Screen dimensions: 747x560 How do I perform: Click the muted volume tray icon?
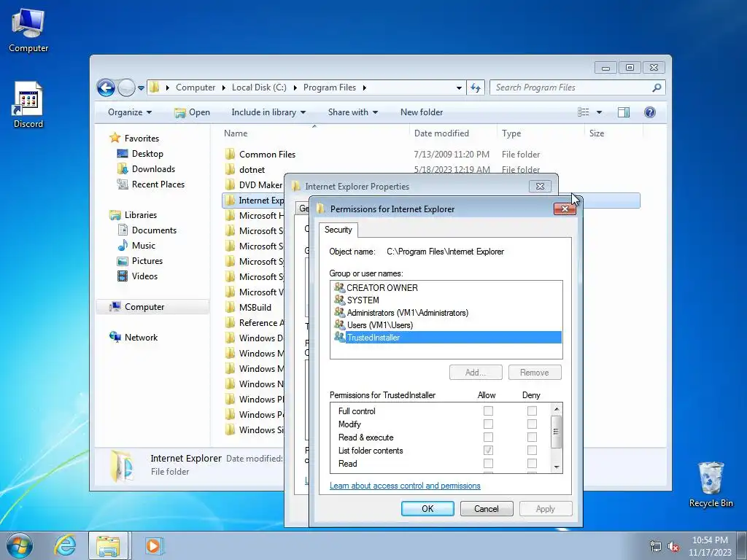pos(673,547)
